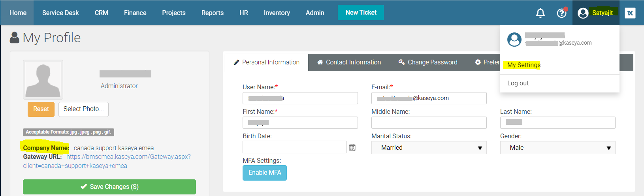644x196 pixels.
Task: Choose Log out from user menu
Action: 518,83
